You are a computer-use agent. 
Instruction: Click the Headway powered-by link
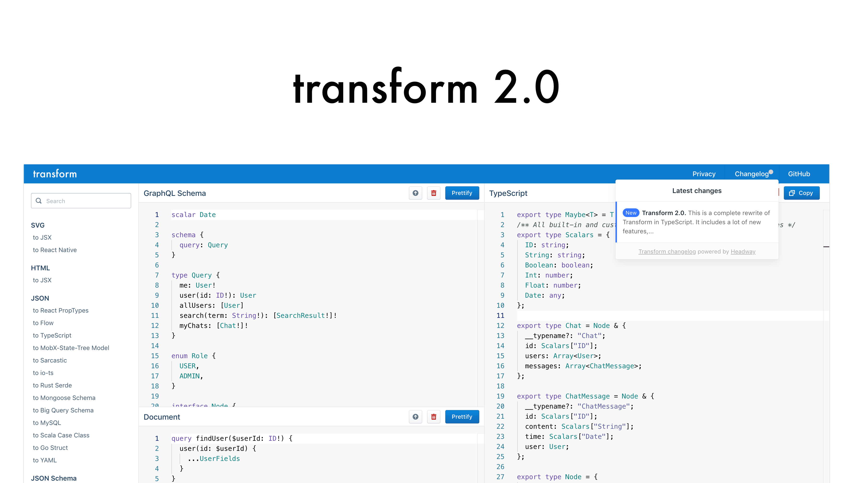click(743, 251)
